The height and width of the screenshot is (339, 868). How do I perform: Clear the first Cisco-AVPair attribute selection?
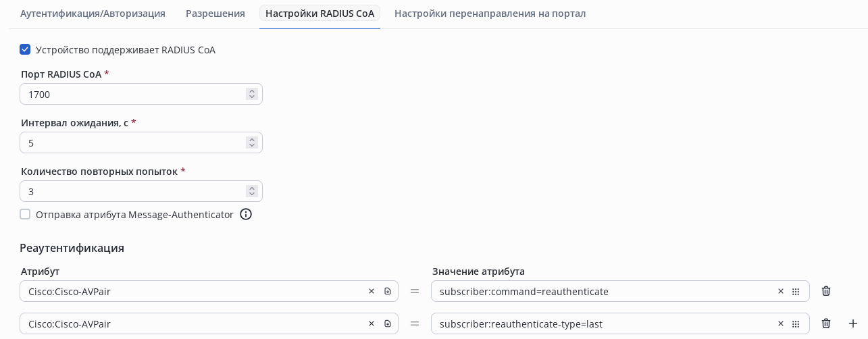tap(371, 291)
